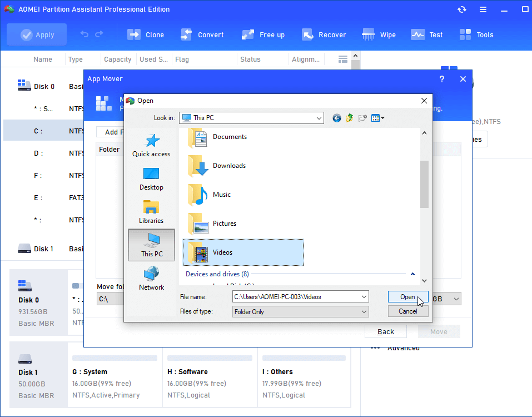Select the H : Software partition block
Image resolution: width=532 pixels, height=417 pixels.
coord(210,377)
